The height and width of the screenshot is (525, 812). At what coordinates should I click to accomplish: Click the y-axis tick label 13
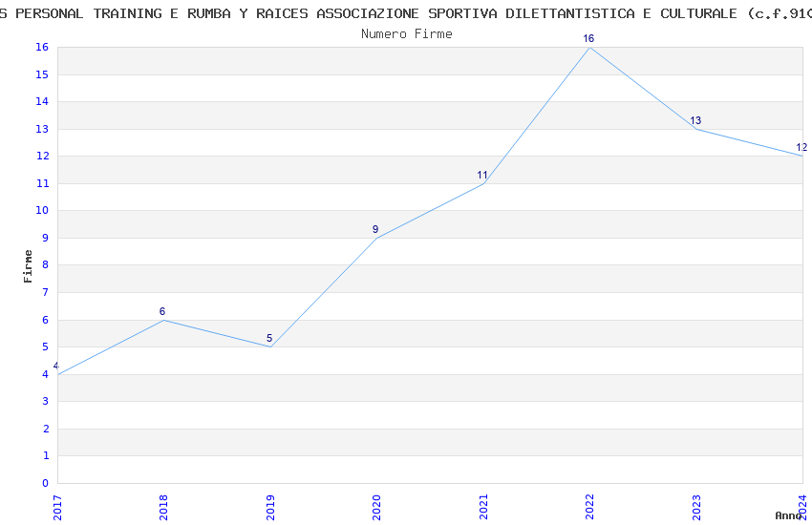point(42,129)
